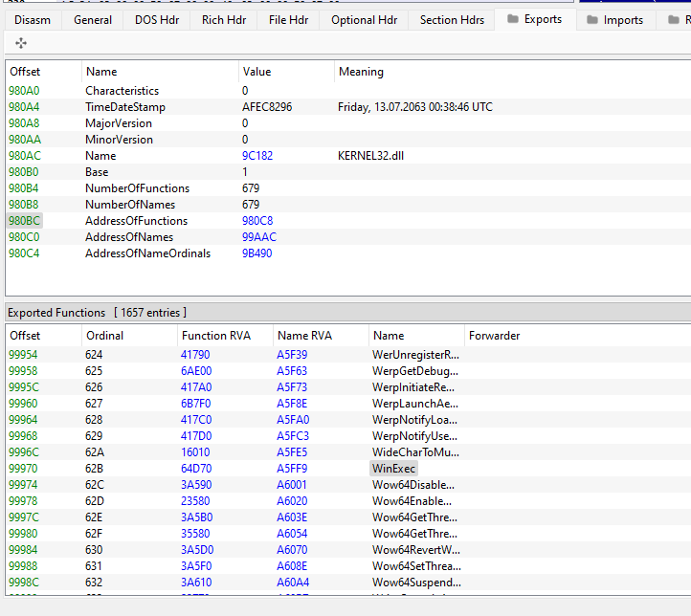Click Function RVA 3A590
691x616 pixels.
196,485
